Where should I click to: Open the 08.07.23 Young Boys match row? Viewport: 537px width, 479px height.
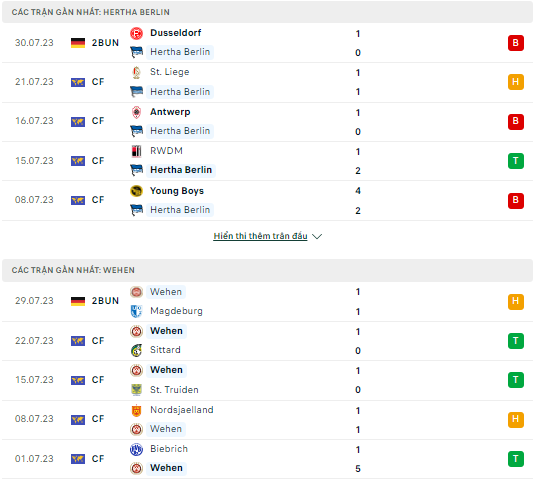[x=267, y=200]
